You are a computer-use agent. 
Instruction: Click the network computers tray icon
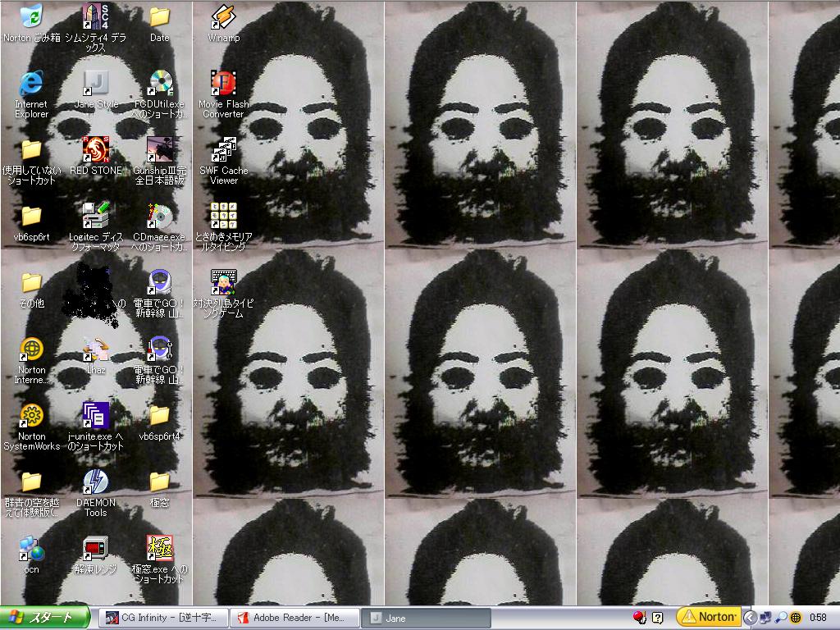(x=765, y=618)
